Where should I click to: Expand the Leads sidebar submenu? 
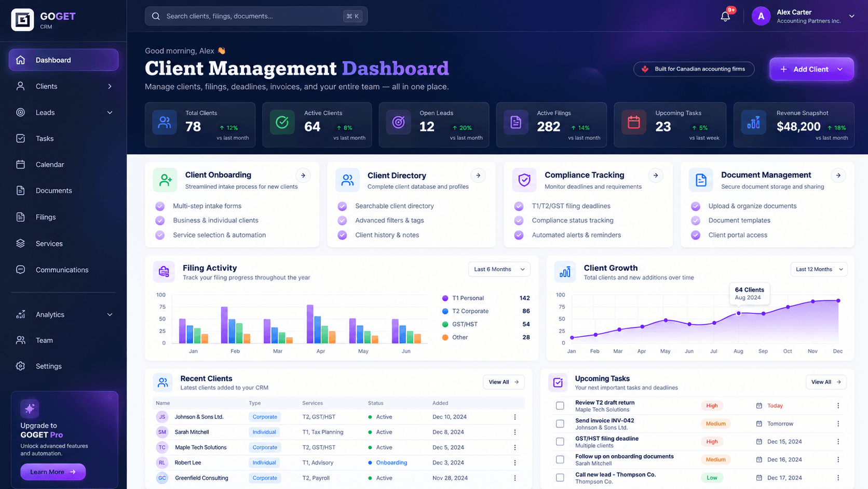click(x=110, y=113)
